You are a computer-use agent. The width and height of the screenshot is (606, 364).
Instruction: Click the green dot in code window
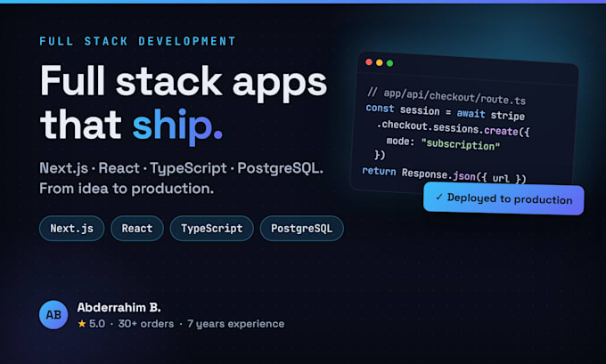tap(390, 63)
